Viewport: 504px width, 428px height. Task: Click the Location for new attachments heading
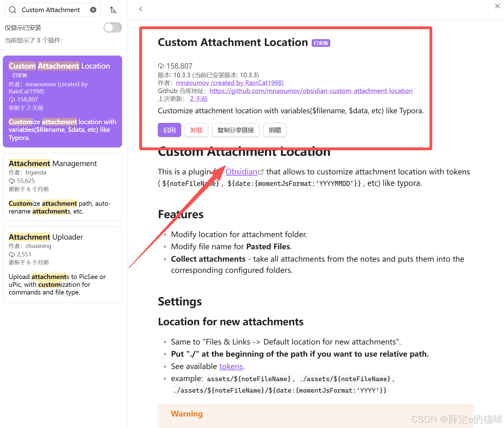(x=231, y=322)
